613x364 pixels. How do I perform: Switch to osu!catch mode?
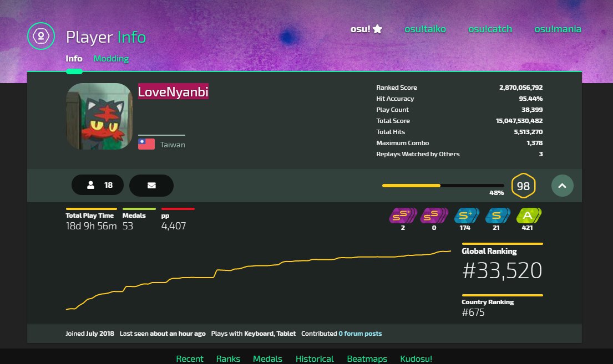pyautogui.click(x=490, y=29)
